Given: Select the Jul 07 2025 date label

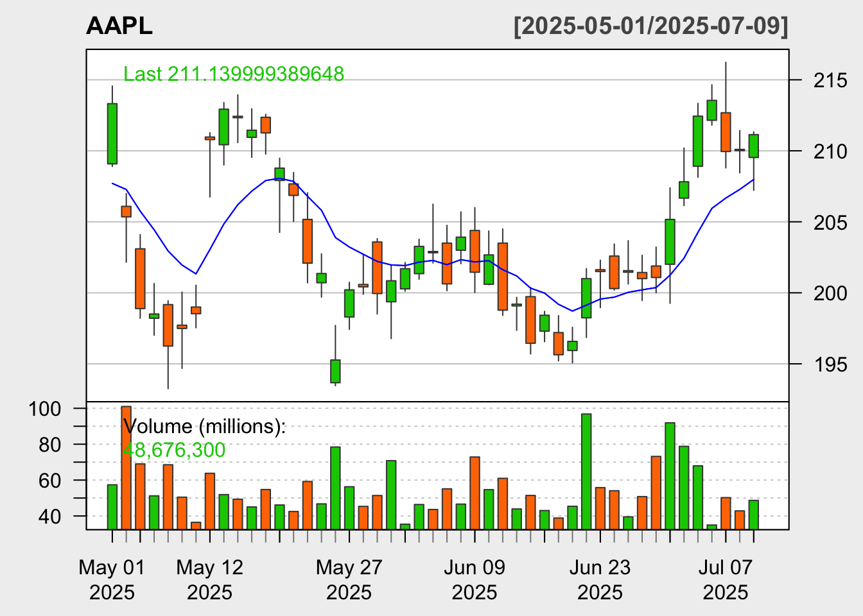Looking at the screenshot, I should coord(726,579).
